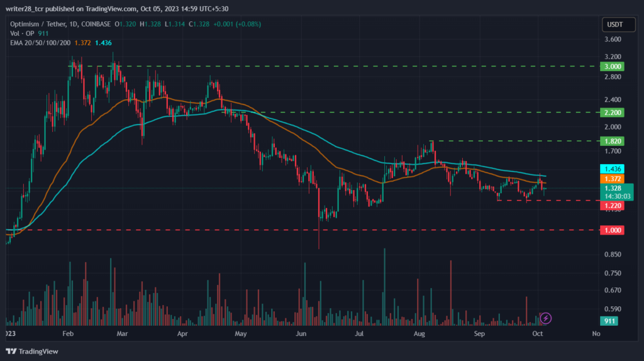The width and height of the screenshot is (644, 361).
Task: Click the 911 volume tag
Action: [609, 321]
